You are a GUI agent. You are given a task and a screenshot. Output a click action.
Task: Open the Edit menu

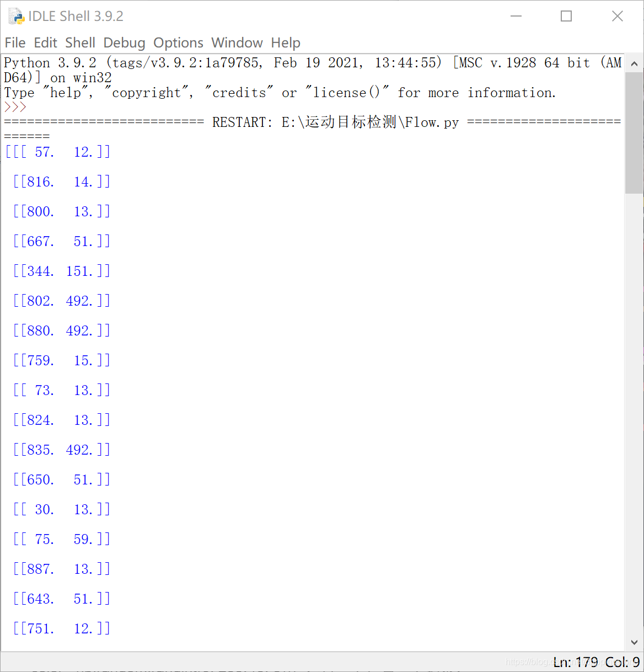point(45,42)
